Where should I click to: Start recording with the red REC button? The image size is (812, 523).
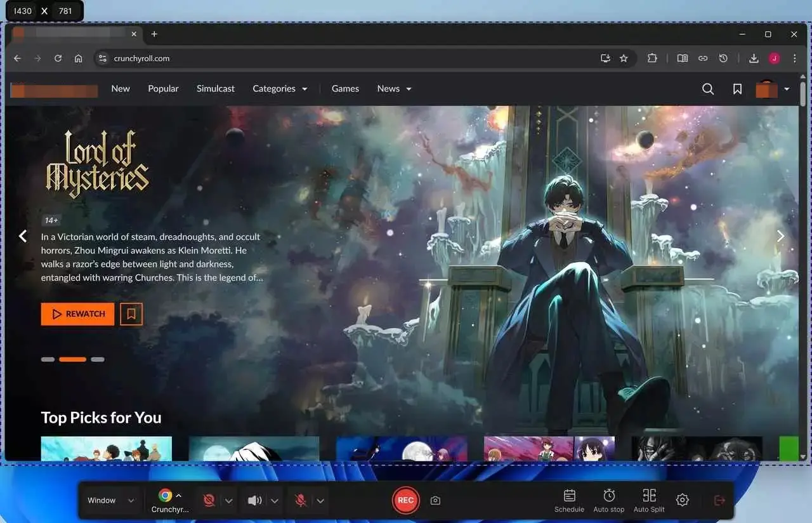pyautogui.click(x=405, y=500)
